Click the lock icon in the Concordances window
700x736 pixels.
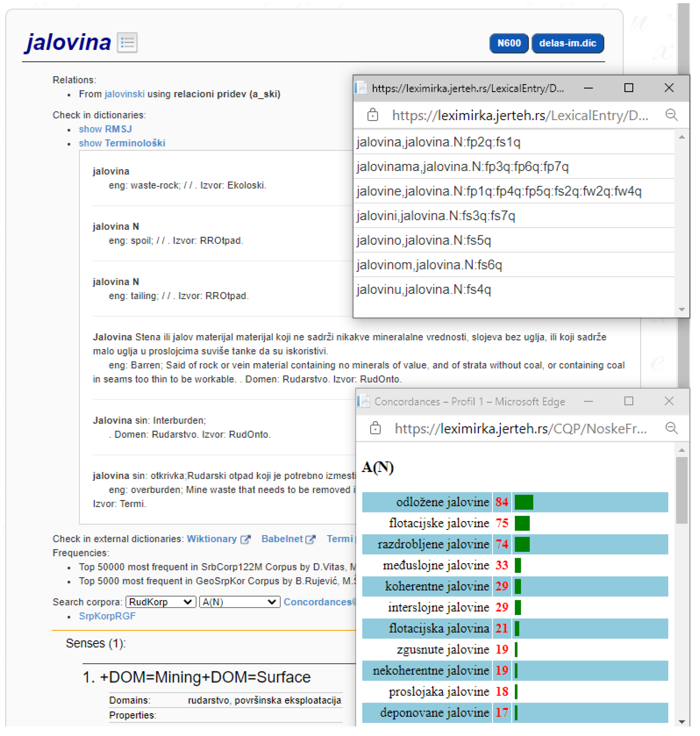click(x=375, y=428)
